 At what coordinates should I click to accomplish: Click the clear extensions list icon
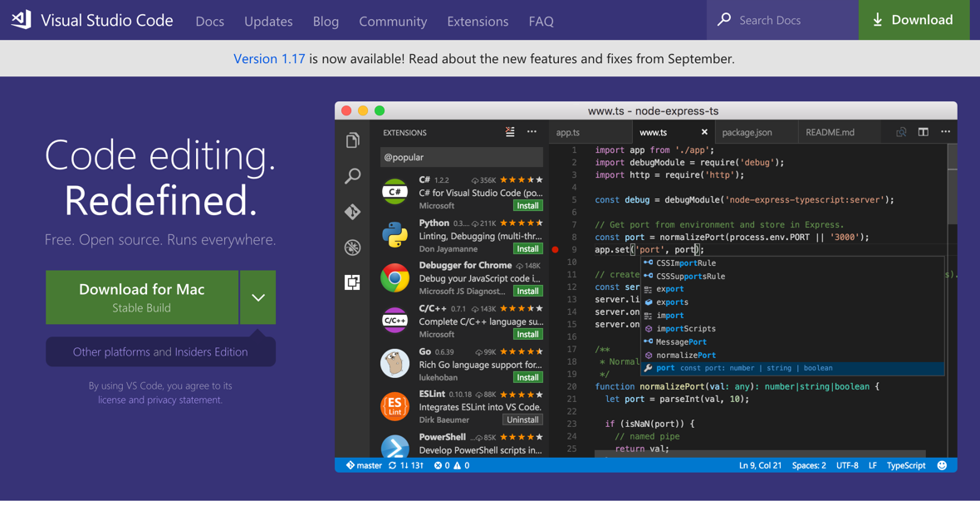point(510,132)
